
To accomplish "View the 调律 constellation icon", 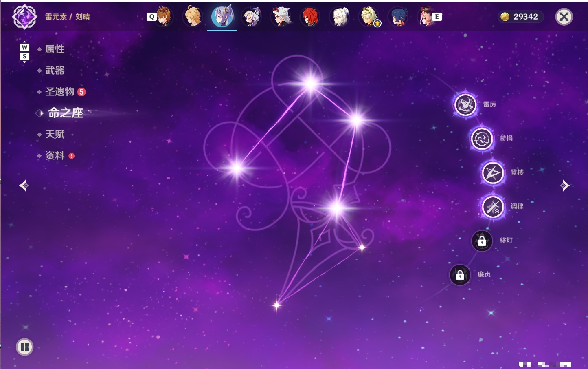I will pos(493,207).
